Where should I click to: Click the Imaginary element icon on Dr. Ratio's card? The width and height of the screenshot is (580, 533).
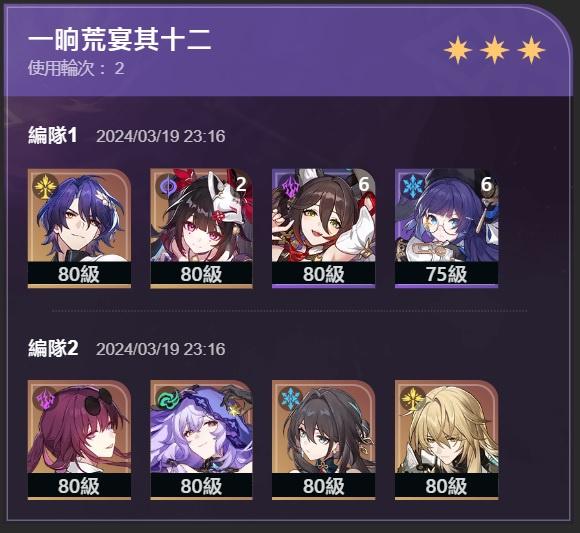[x=45, y=187]
